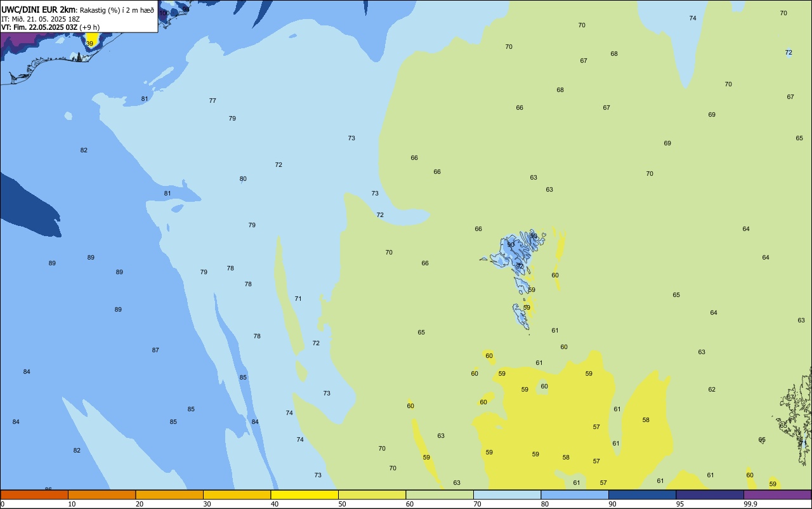Click the legend tick label 95
Screen dimensions: 812x509
[x=680, y=504]
